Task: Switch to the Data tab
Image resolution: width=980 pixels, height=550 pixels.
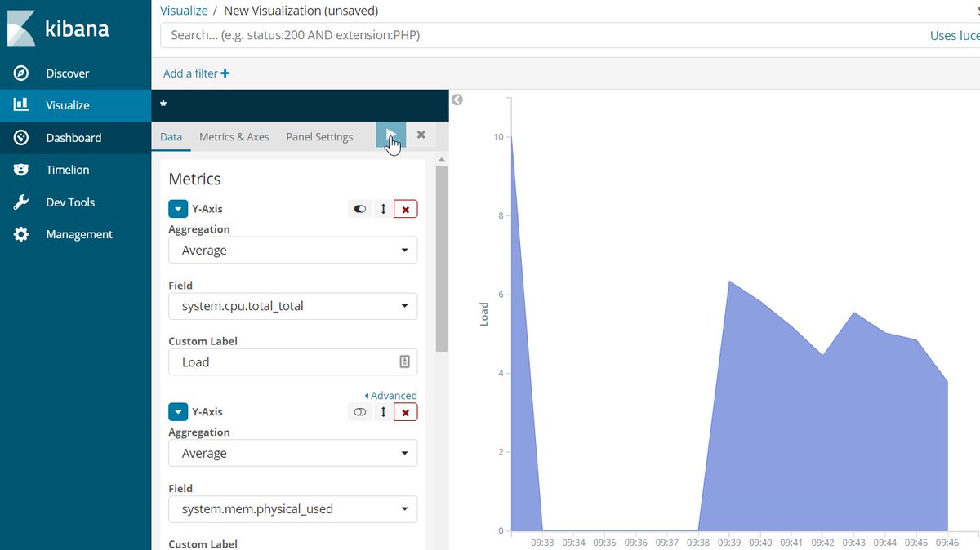Action: 171,137
